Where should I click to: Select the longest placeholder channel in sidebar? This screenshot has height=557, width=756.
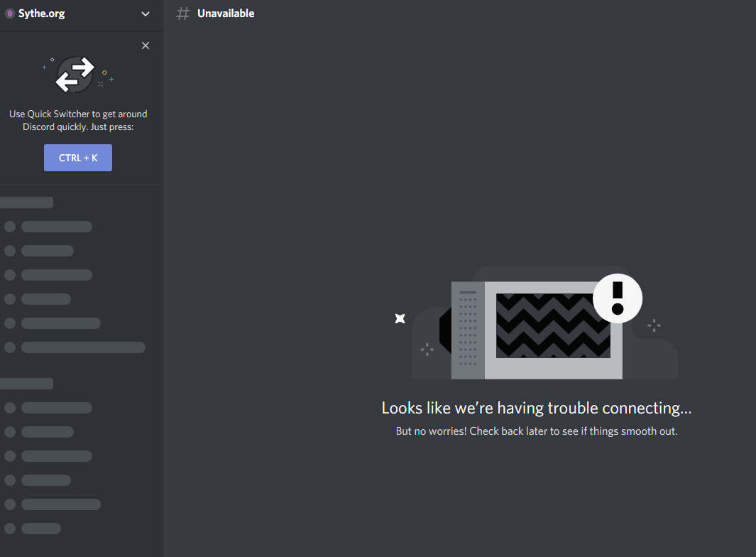click(83, 347)
